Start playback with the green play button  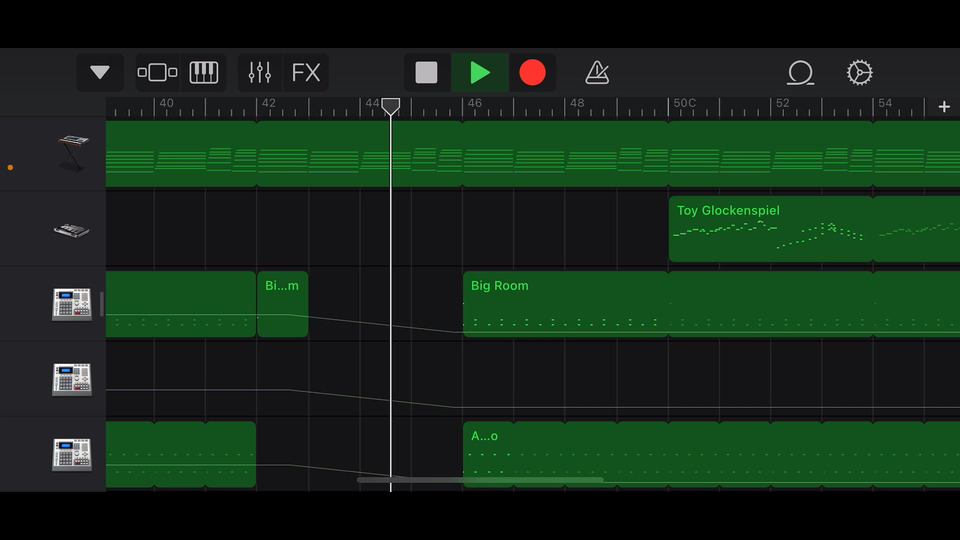point(480,72)
